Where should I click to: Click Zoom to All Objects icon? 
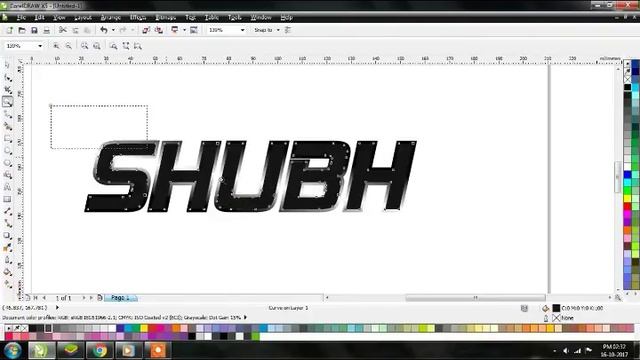pos(97,46)
